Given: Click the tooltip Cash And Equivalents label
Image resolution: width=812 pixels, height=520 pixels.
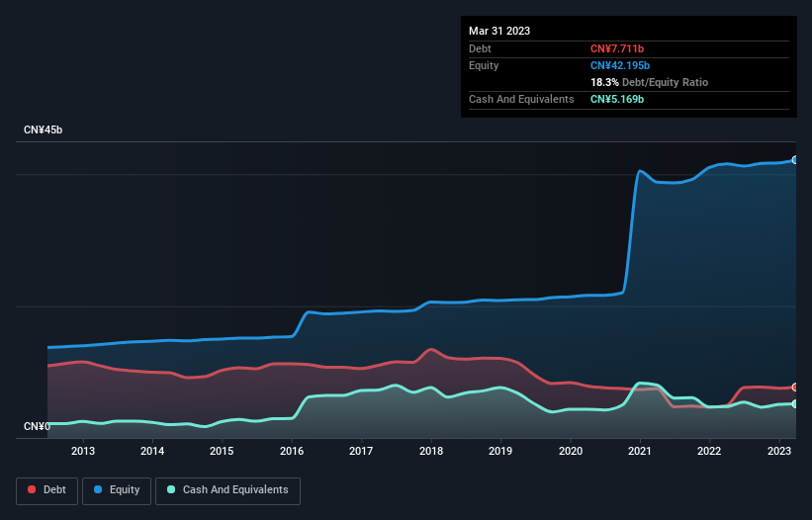Looking at the screenshot, I should coord(521,99).
